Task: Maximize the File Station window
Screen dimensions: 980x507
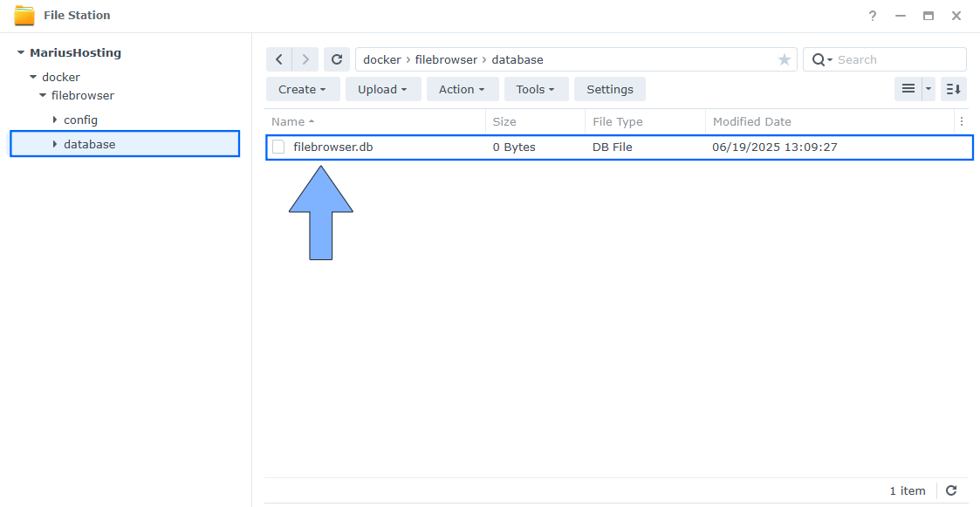Action: pos(929,16)
